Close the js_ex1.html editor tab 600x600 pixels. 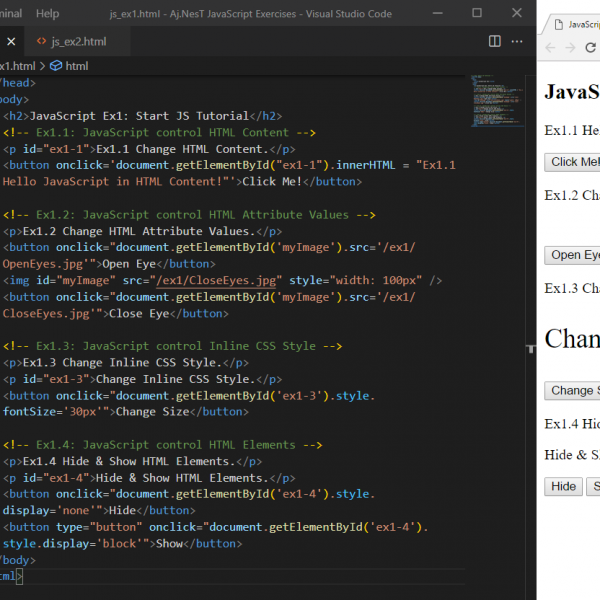tap(11, 41)
